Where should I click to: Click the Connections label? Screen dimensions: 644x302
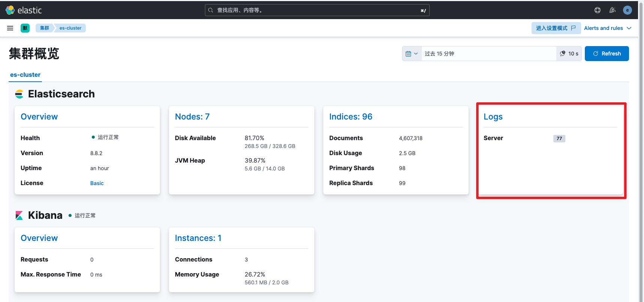tap(194, 259)
